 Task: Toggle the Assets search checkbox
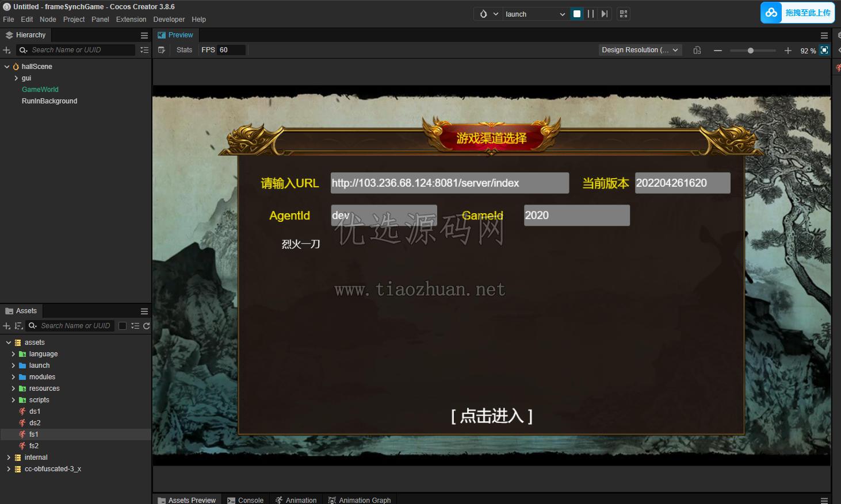coord(123,326)
